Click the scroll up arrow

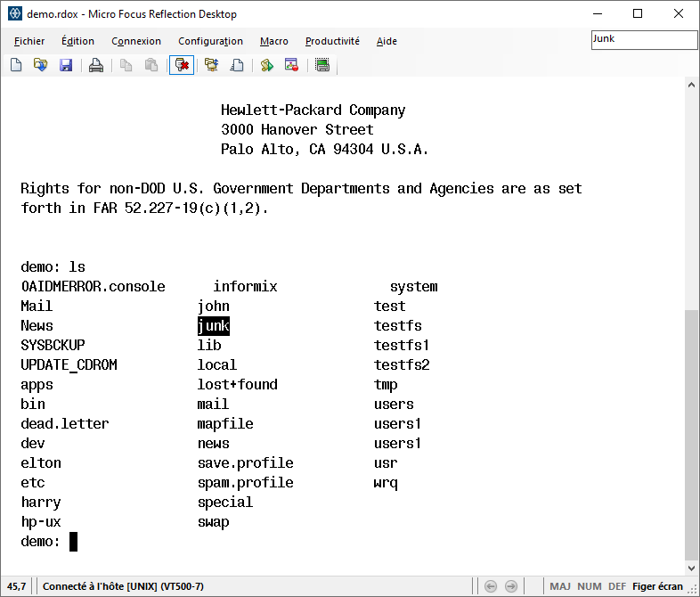pyautogui.click(x=691, y=85)
